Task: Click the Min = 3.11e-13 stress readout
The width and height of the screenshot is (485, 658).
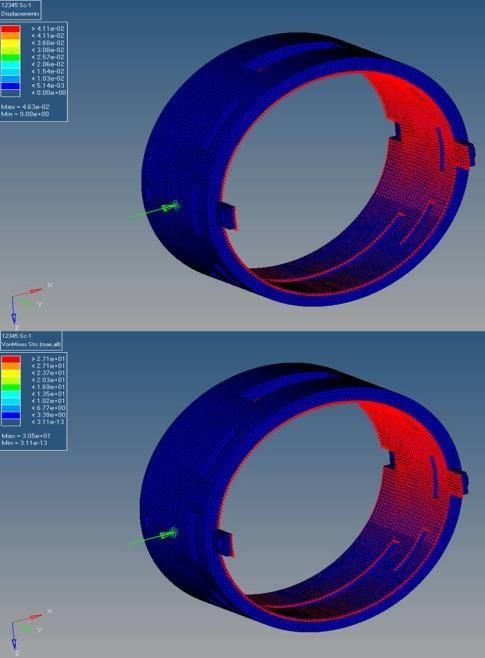Action: [x=24, y=443]
